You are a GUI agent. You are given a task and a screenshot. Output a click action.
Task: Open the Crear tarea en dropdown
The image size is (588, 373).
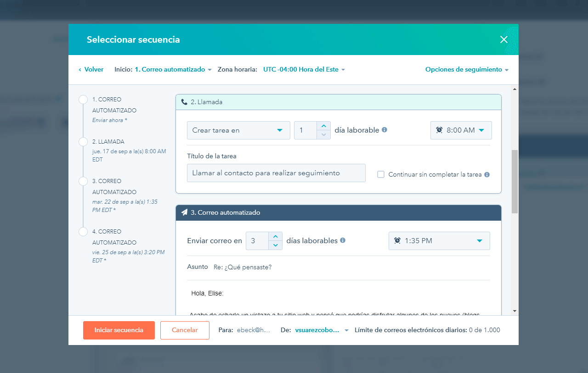click(x=238, y=130)
